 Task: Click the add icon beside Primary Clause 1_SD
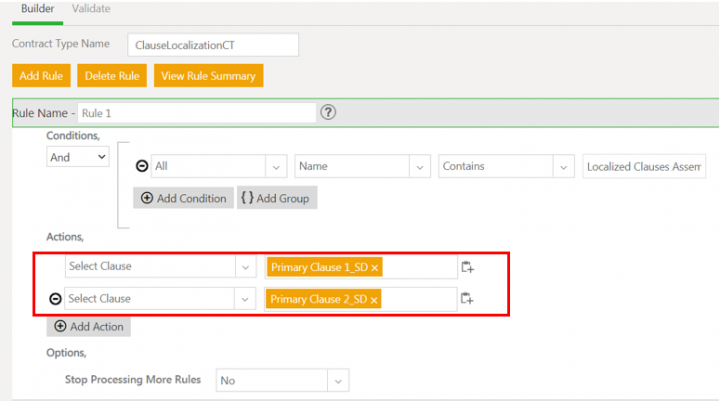(x=466, y=267)
